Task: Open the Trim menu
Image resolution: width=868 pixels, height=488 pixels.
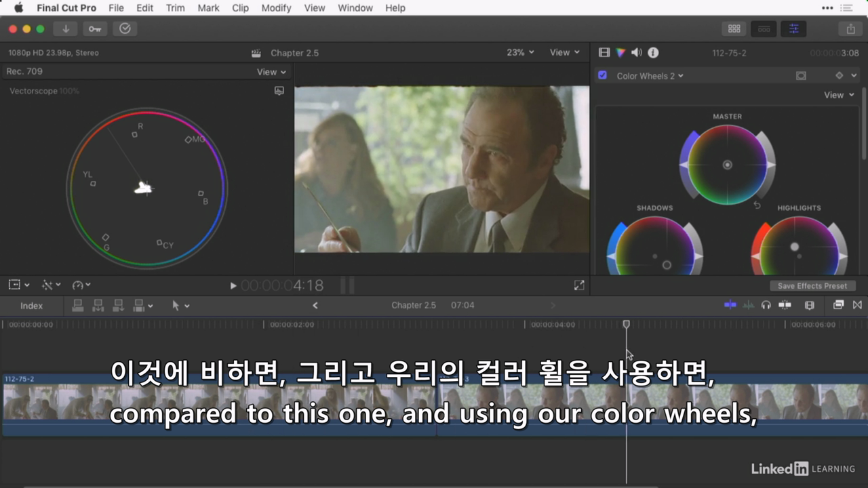Action: [x=175, y=8]
